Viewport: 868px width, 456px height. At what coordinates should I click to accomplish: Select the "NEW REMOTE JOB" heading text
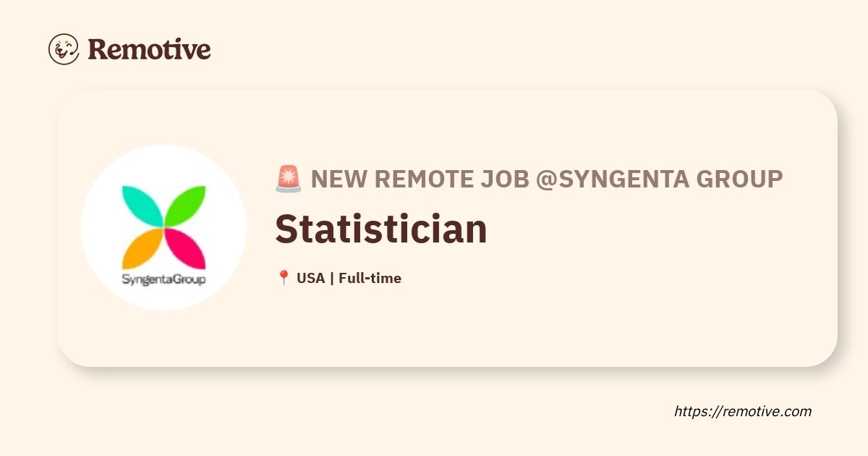420,179
